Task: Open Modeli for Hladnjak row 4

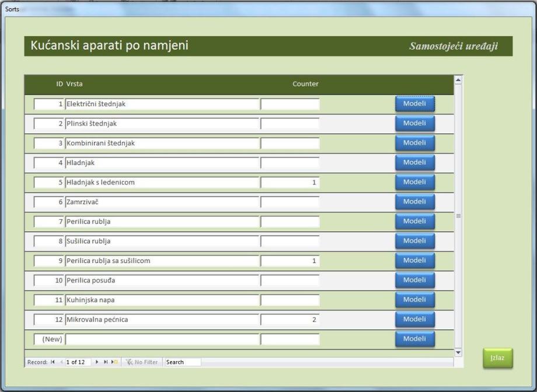Action: coord(415,162)
